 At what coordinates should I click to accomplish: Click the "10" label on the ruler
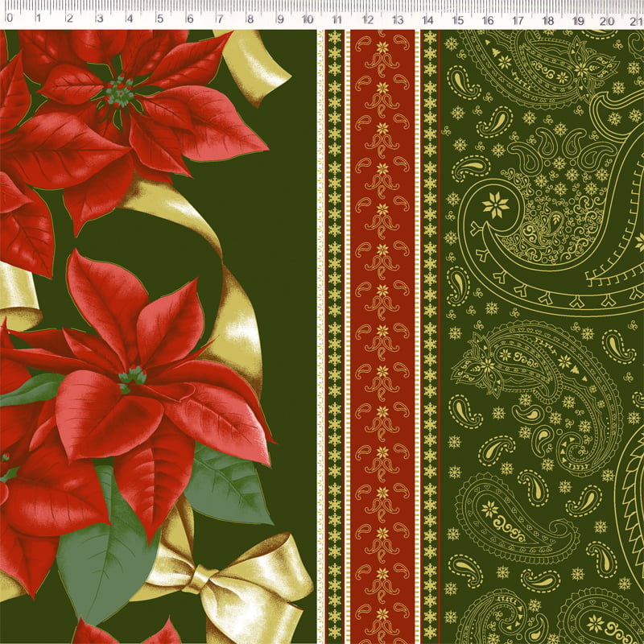click(308, 19)
